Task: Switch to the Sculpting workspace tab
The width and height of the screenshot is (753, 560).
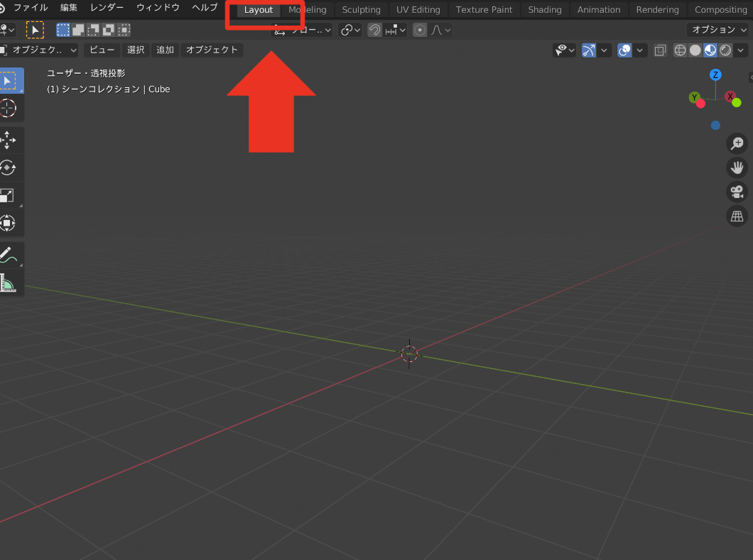Action: tap(361, 10)
